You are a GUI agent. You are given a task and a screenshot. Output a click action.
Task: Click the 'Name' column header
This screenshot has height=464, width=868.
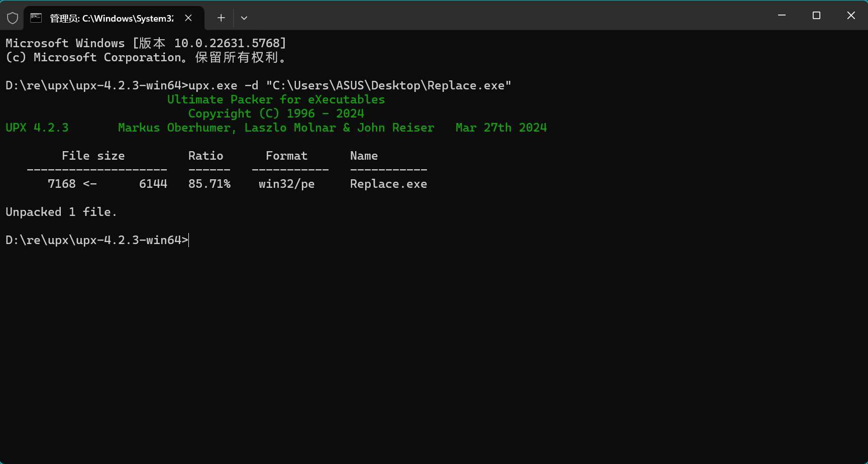(364, 156)
